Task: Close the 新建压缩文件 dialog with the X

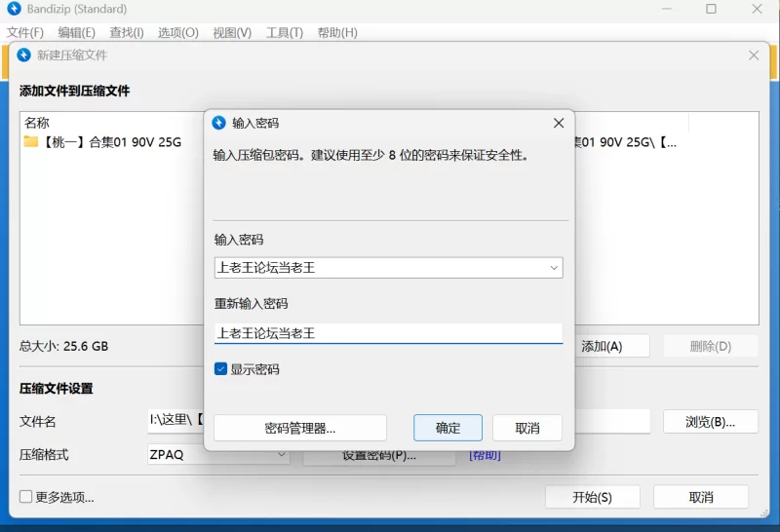Action: pos(754,56)
